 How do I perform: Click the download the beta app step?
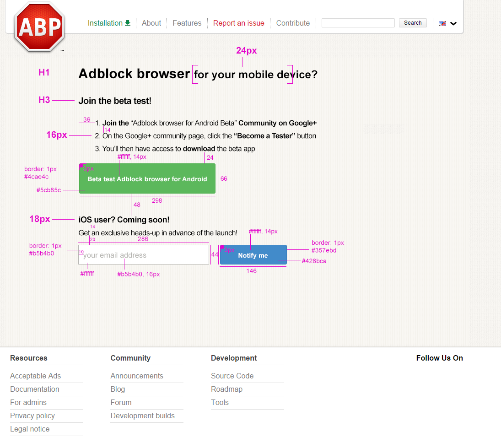click(175, 149)
